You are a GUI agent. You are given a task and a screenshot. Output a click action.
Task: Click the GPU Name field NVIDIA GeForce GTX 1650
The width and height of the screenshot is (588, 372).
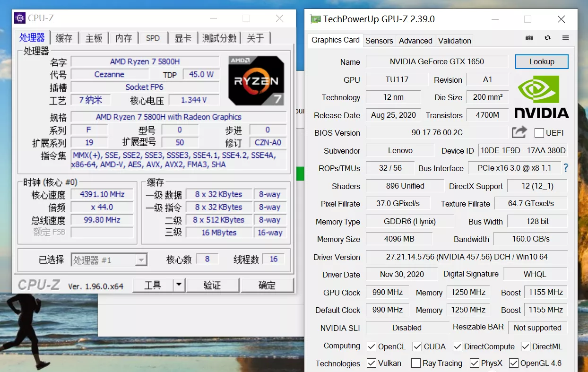tap(437, 61)
